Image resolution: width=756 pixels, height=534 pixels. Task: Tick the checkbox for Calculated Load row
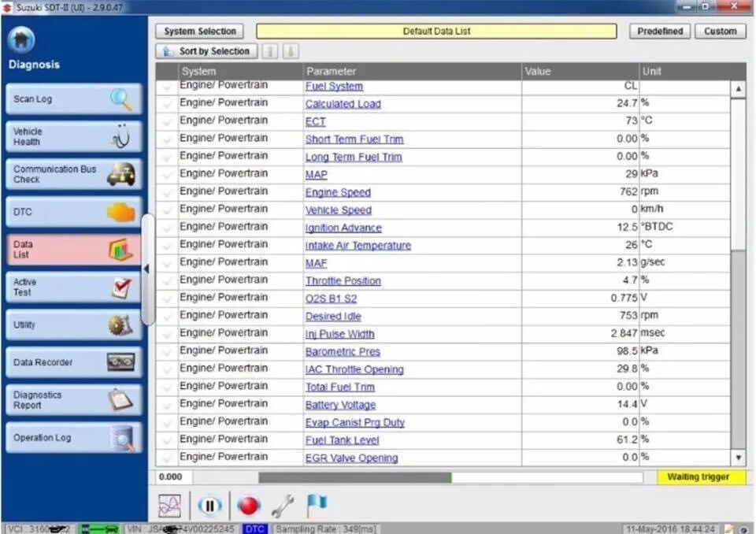coord(167,104)
